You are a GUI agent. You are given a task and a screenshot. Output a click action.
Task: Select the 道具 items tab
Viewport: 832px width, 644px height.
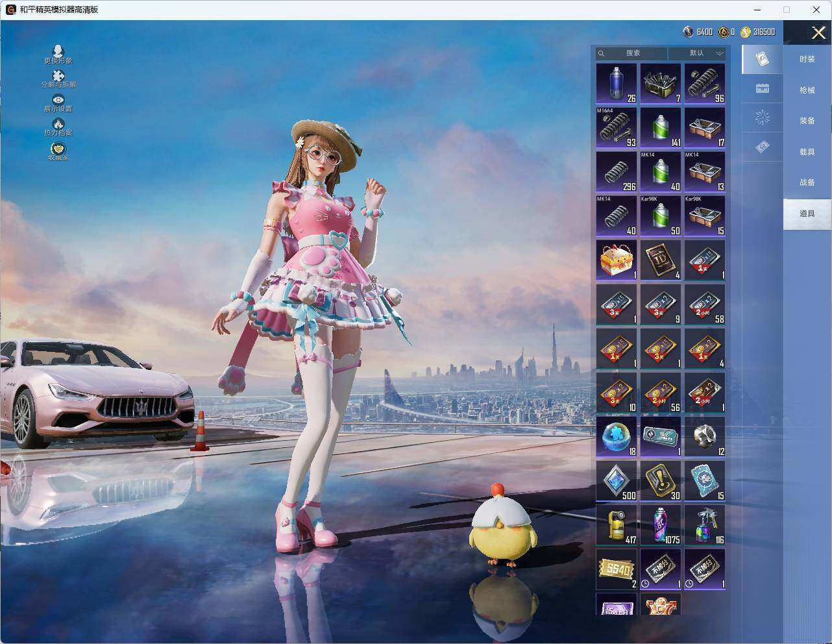pyautogui.click(x=807, y=214)
